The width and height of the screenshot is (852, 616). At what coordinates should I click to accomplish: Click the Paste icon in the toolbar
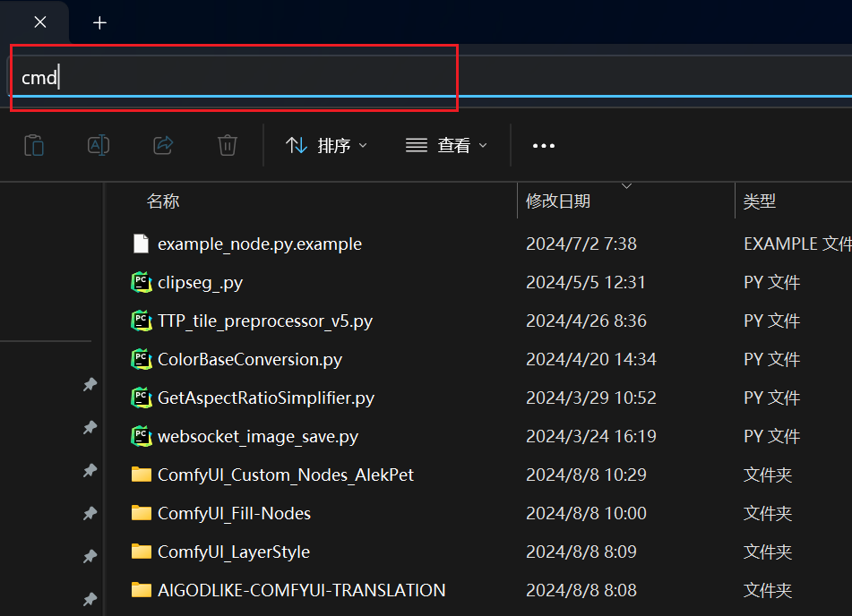[x=34, y=145]
